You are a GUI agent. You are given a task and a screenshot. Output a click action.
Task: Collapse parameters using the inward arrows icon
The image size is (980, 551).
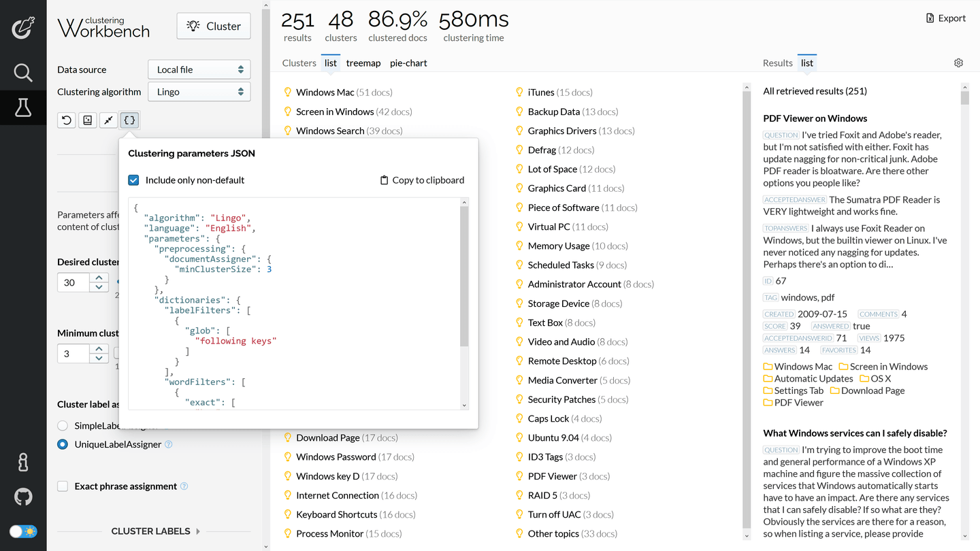click(108, 120)
